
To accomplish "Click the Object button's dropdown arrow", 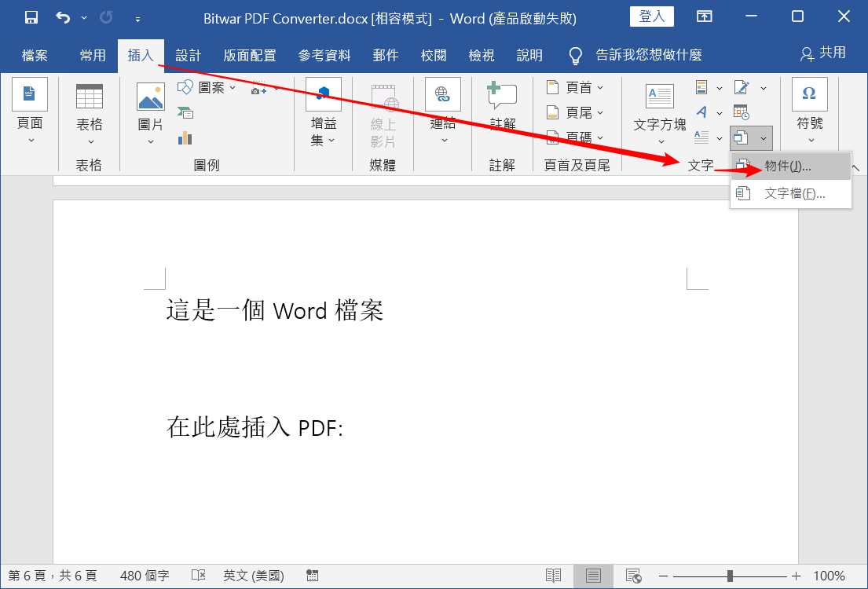I will tap(764, 138).
